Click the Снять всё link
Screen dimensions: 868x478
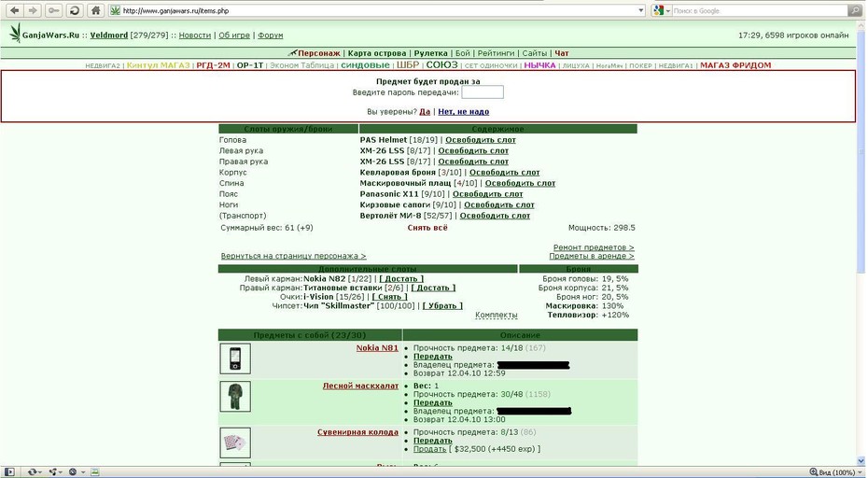tap(427, 228)
